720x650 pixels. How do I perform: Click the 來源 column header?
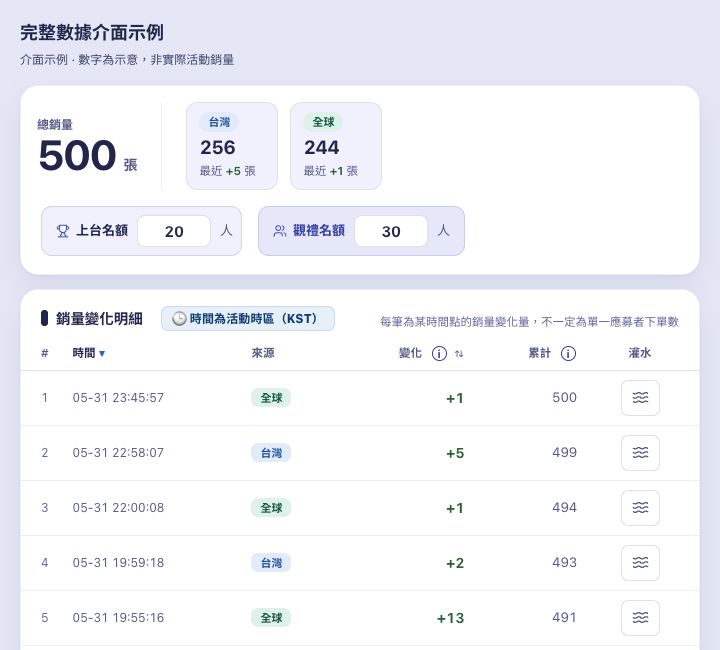[x=263, y=353]
